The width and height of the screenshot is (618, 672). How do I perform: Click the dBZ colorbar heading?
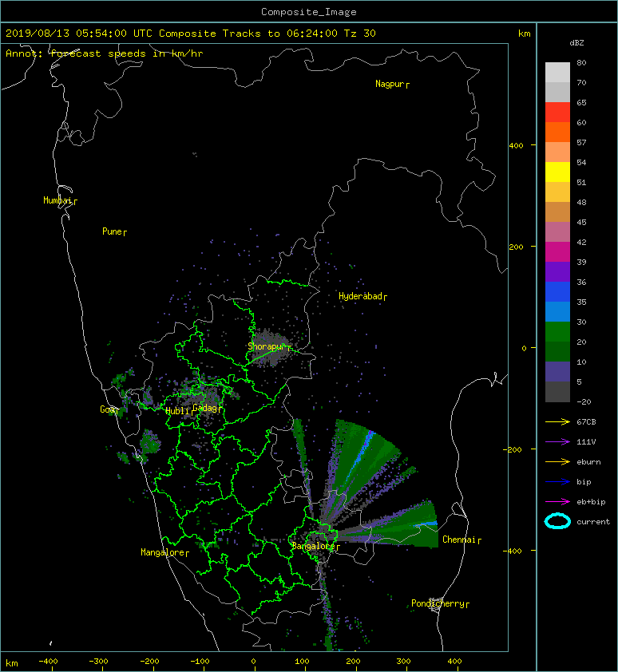576,43
